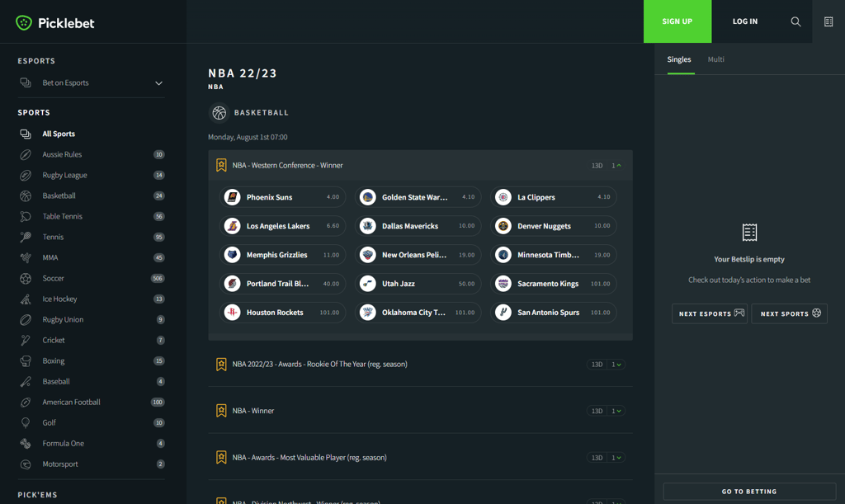
Task: Click the Cricket bat sidebar icon
Action: 26,341
